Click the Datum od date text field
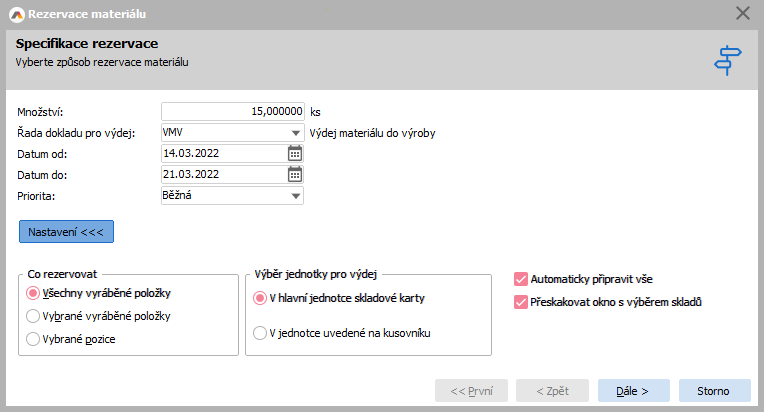764x412 pixels. click(x=222, y=153)
